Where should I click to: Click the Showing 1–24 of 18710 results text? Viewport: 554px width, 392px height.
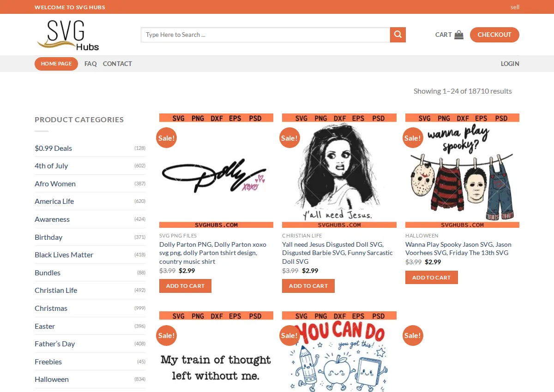click(463, 91)
